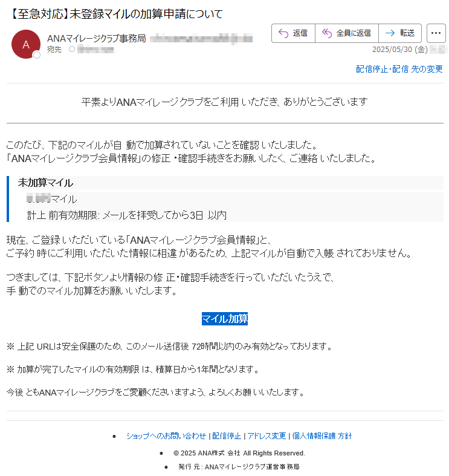Open the three-dots more actions menu
449x476 pixels.
436,33
